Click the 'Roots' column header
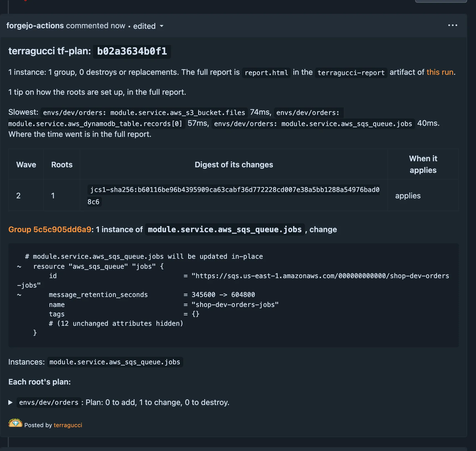Screen dimensions: 476x451 62,165
